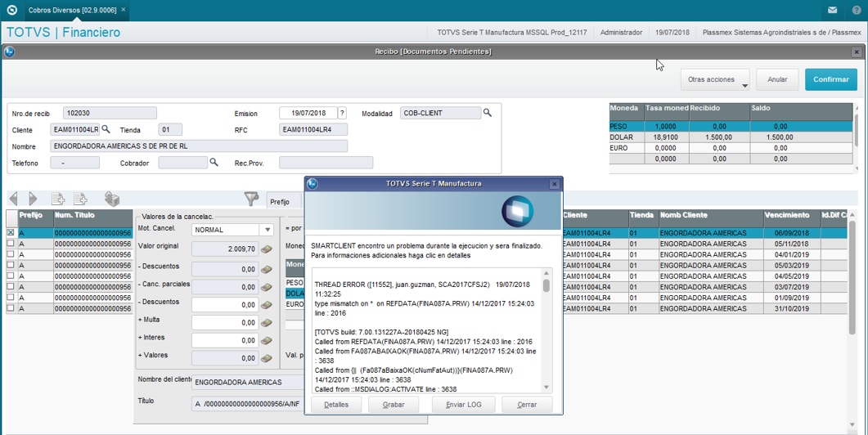The height and width of the screenshot is (435, 868).
Task: Click money icon beside Multa
Action: point(266,323)
